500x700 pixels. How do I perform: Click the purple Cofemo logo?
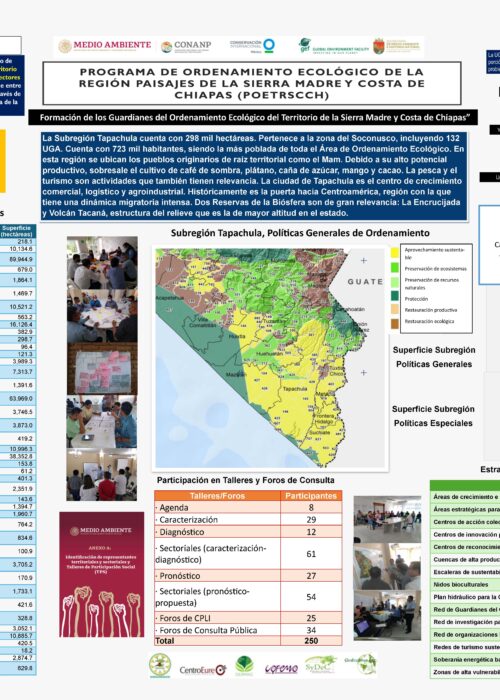pos(281,669)
